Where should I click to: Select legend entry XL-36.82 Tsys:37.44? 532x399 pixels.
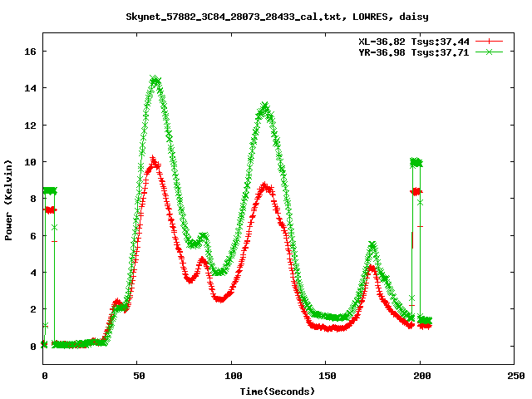pos(414,42)
